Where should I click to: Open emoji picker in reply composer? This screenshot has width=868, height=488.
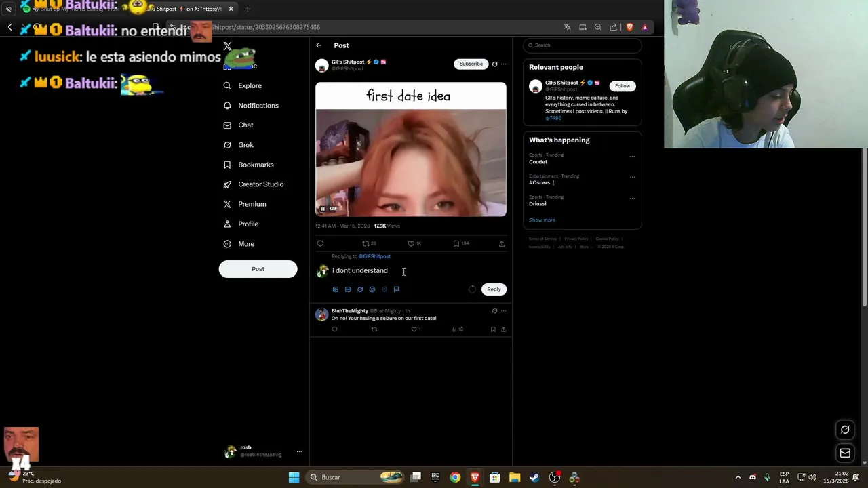point(372,289)
